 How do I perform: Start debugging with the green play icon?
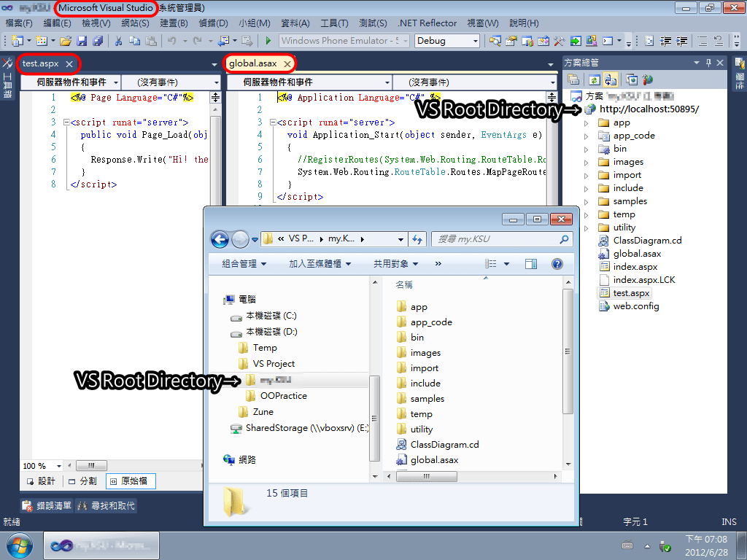point(268,41)
